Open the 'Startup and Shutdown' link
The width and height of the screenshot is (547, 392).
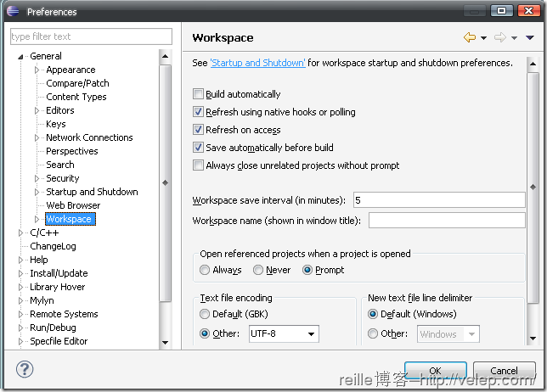(257, 63)
